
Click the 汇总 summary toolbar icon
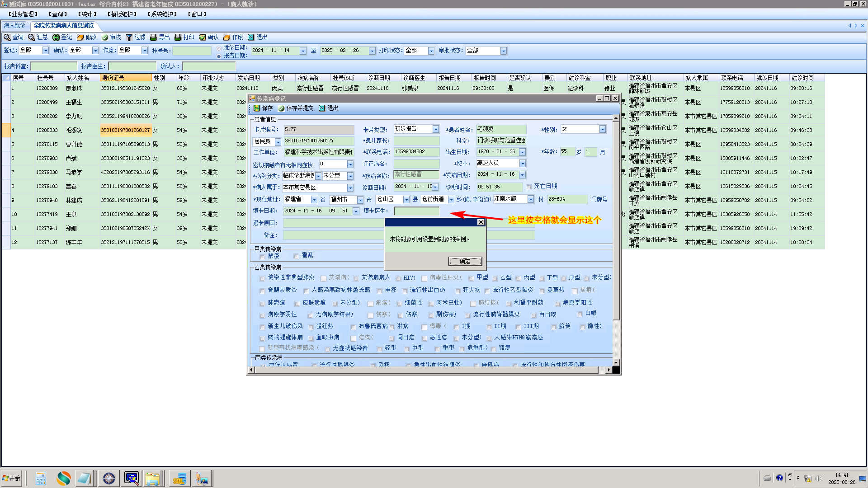click(32, 38)
